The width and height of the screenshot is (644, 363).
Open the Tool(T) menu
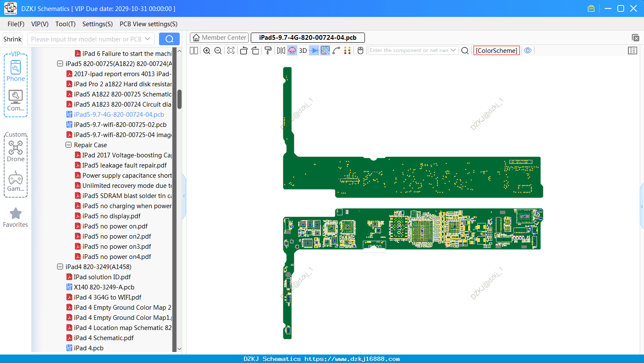point(66,24)
